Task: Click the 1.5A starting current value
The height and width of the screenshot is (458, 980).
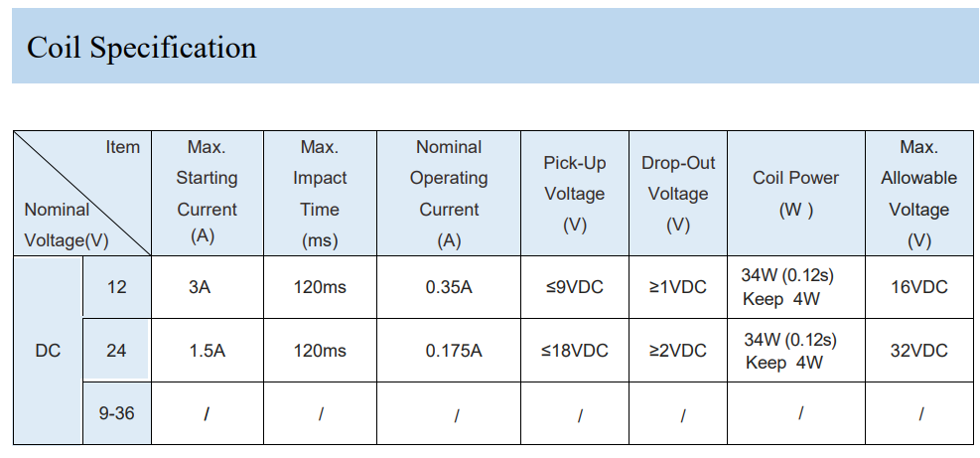Action: pos(207,351)
